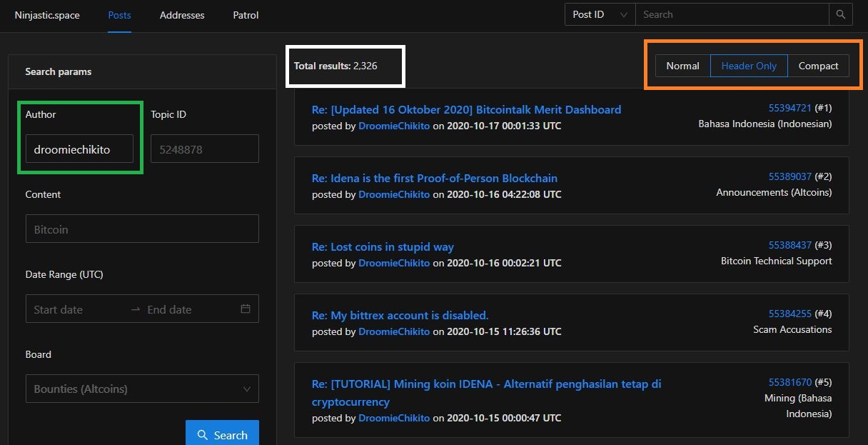Open the date range calendar icon
The image size is (868, 445).
tap(246, 309)
